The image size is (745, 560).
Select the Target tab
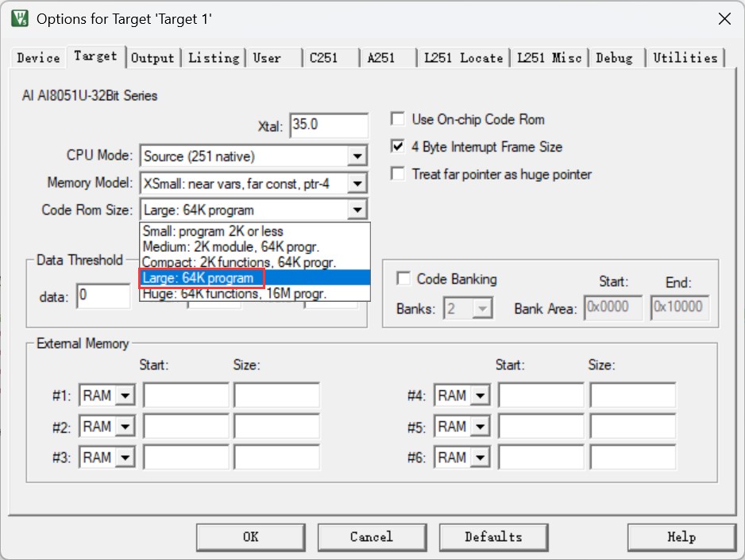tap(95, 56)
